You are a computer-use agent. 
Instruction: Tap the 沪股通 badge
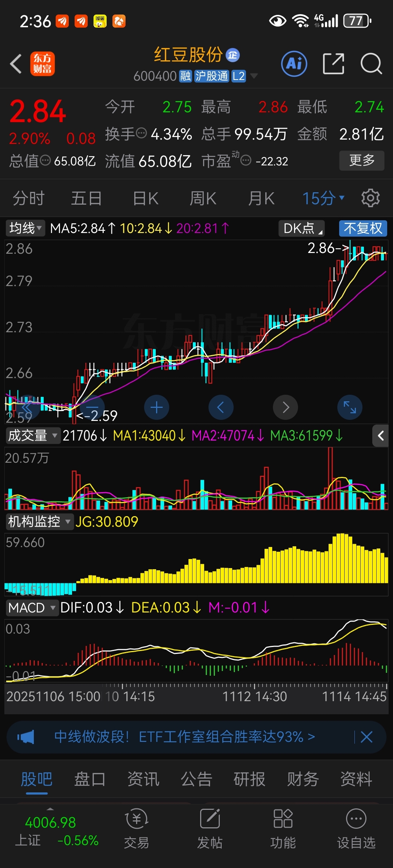point(212,76)
